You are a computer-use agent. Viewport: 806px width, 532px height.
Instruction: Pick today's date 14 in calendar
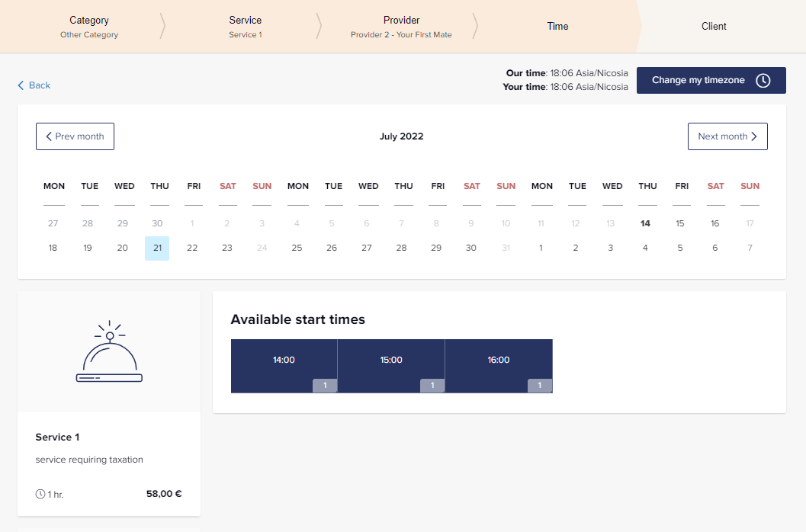click(x=645, y=223)
